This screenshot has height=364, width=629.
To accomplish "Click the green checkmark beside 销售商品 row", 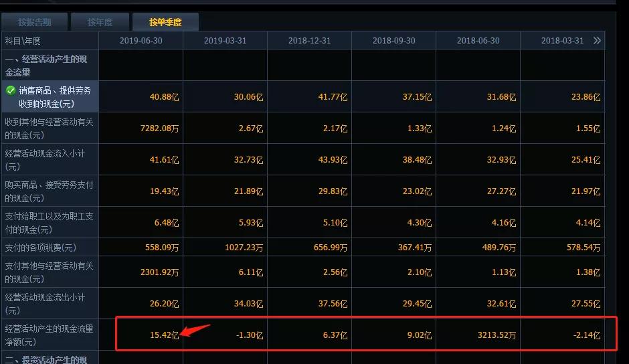I will [x=11, y=90].
